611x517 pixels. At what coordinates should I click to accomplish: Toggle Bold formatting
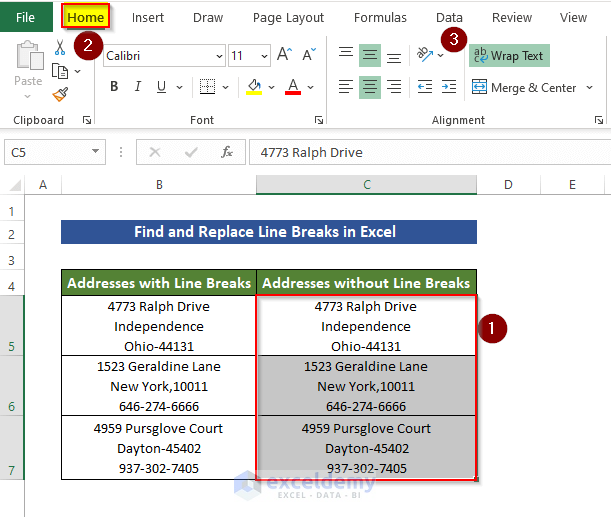click(x=114, y=86)
